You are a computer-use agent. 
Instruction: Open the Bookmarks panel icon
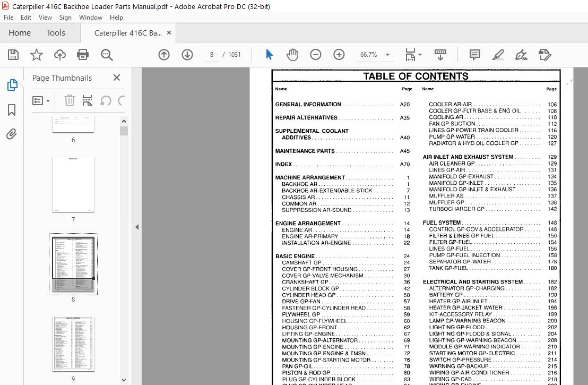click(12, 110)
